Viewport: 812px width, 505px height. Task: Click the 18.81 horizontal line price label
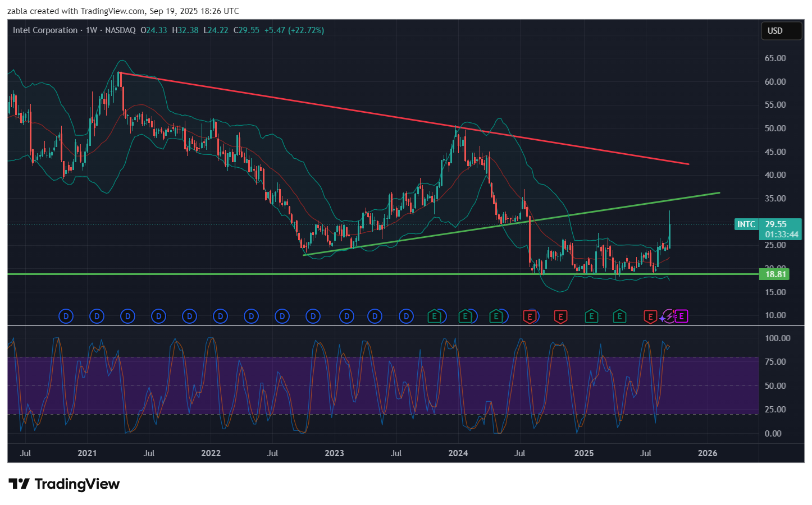[x=775, y=274]
